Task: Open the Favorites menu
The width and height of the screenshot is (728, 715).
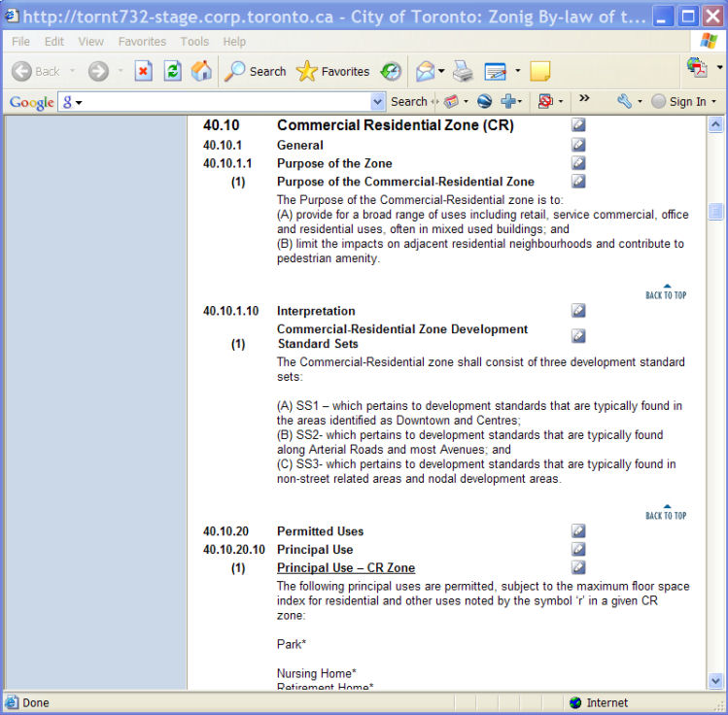Action: tap(142, 42)
